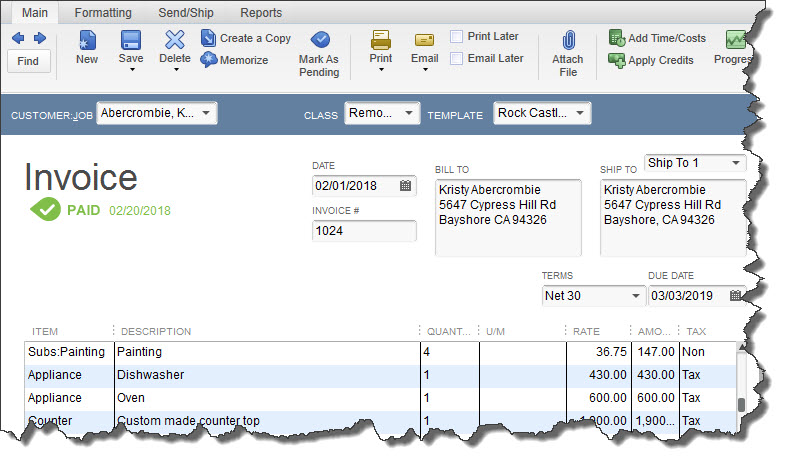Screen dimensions: 788x464
Task: Click the Print icon
Action: (x=381, y=40)
